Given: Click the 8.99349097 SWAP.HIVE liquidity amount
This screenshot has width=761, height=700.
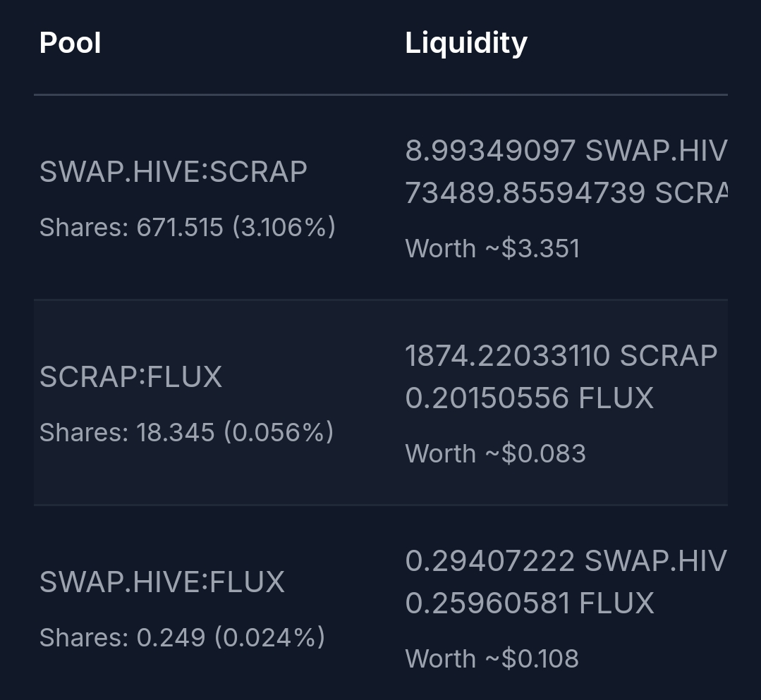Looking at the screenshot, I should point(566,150).
